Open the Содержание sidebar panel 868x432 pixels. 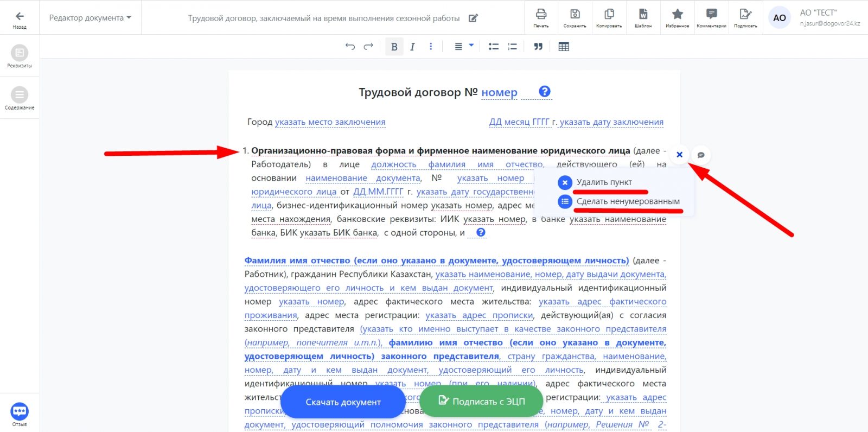click(20, 98)
